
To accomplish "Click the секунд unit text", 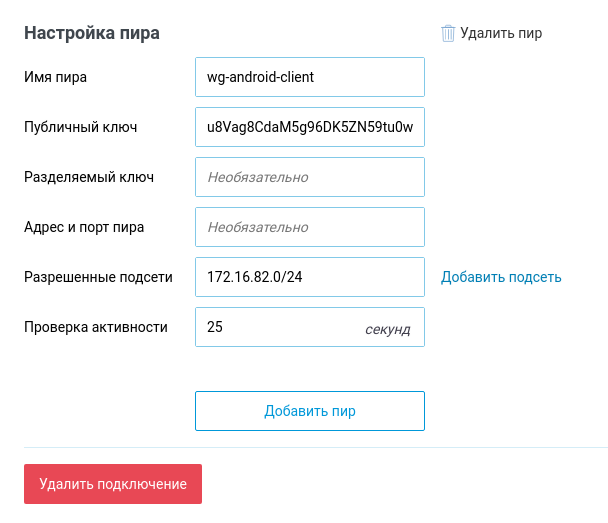I will click(388, 330).
